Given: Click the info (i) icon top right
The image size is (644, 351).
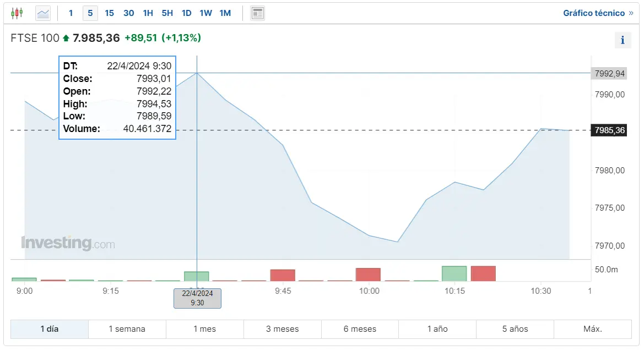Looking at the screenshot, I should [623, 40].
